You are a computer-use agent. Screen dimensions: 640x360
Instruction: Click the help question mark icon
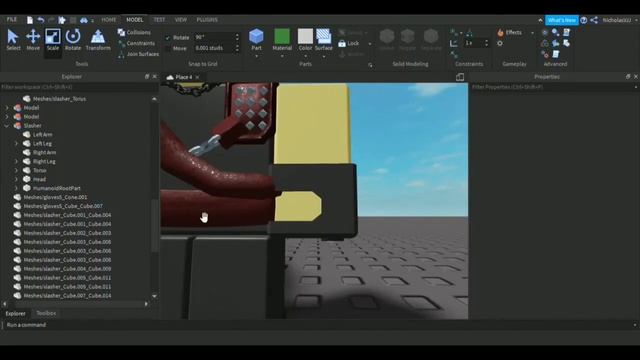tap(584, 20)
